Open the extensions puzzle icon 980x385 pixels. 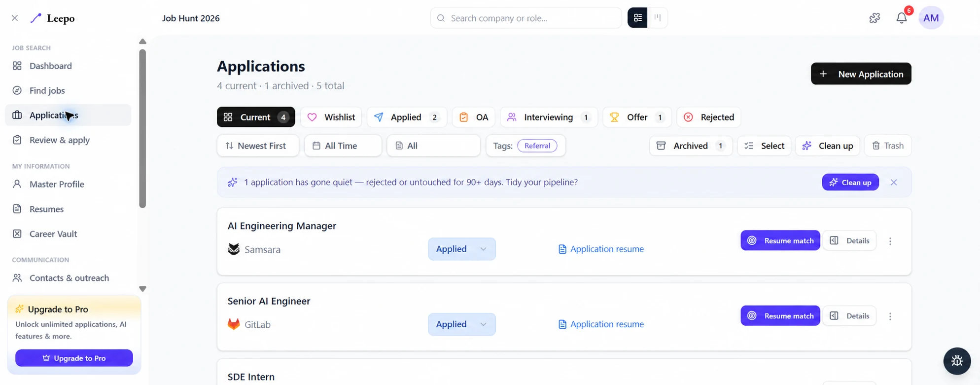[x=875, y=18]
